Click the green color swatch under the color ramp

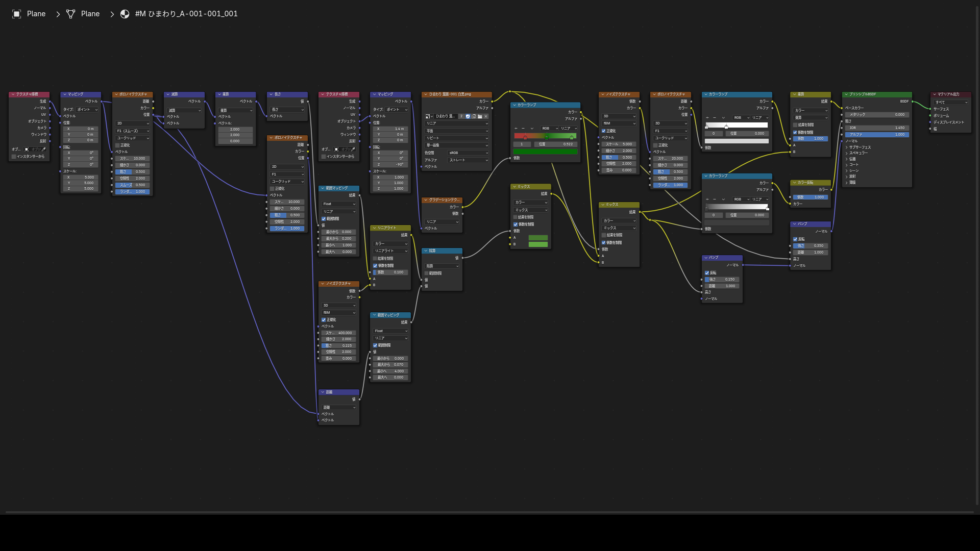tap(545, 152)
